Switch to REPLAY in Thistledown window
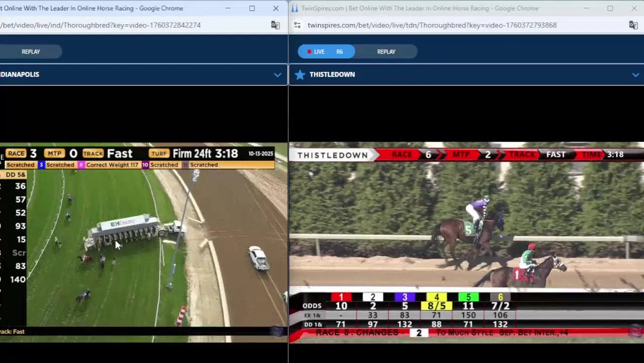Screen dimensions: 644x363 point(387,51)
